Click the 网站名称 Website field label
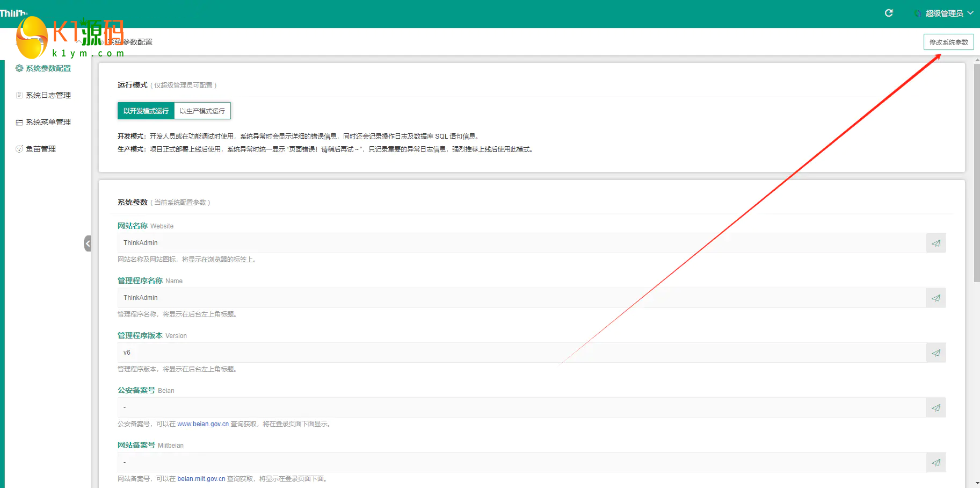 click(x=146, y=226)
